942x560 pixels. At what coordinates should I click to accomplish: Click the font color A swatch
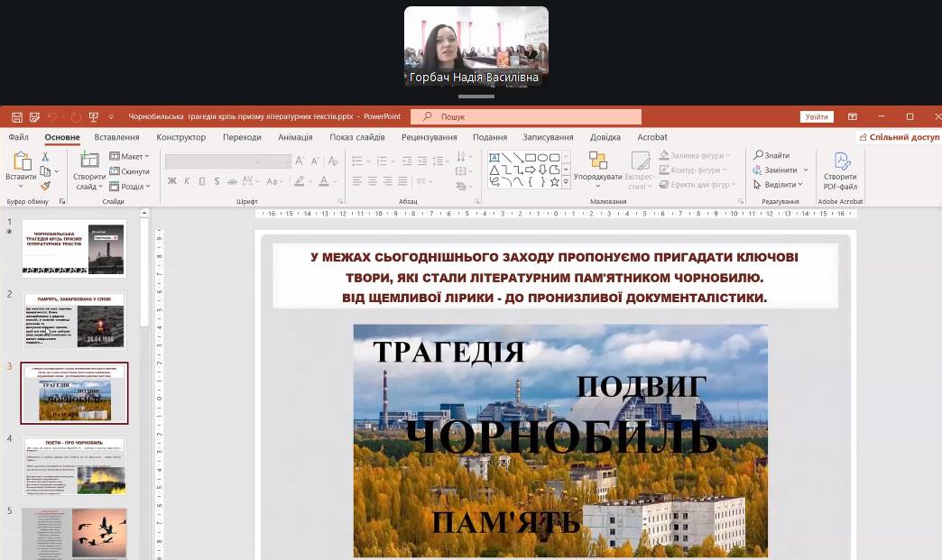[x=324, y=181]
